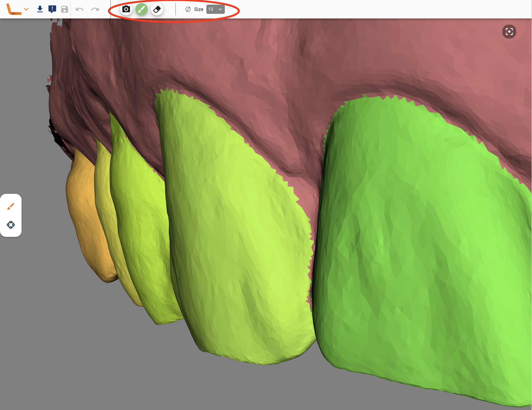This screenshot has height=410, width=532.
Task: Click the fit-view icon at top right
Action: tap(509, 32)
